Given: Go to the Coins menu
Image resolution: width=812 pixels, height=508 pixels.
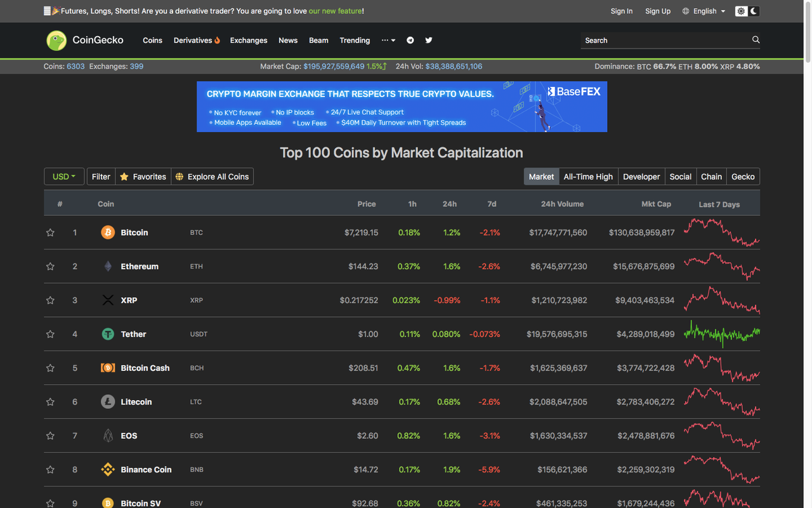Looking at the screenshot, I should [152, 40].
